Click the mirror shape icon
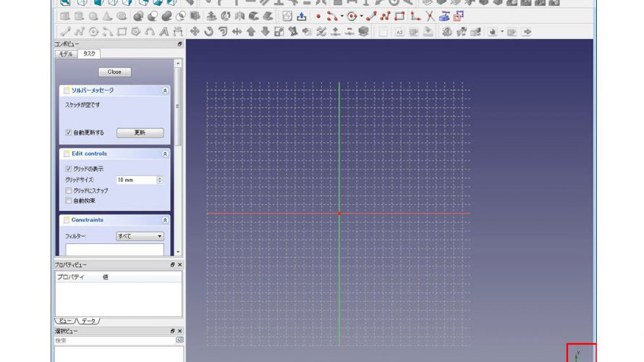Screen dimensions: 644x362 coord(240,17)
